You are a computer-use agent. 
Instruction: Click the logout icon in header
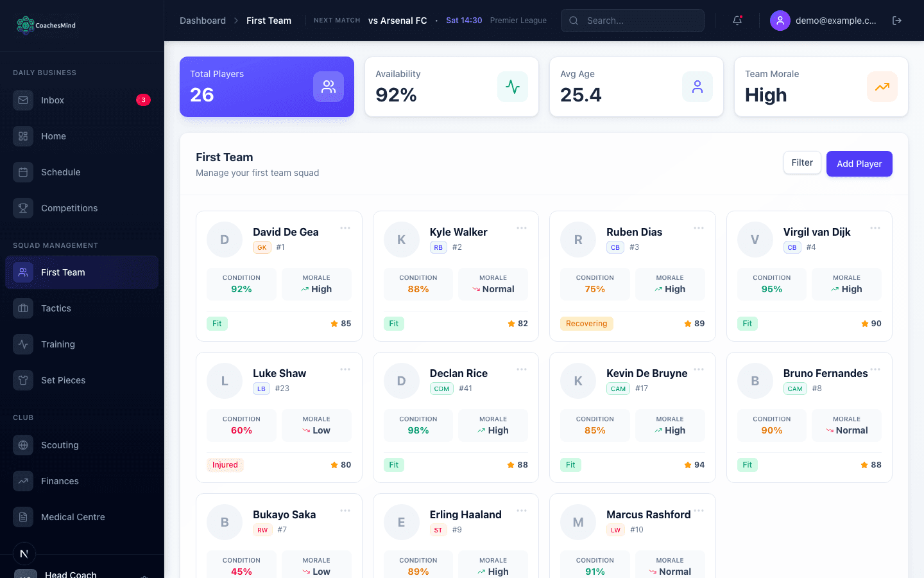coord(897,21)
